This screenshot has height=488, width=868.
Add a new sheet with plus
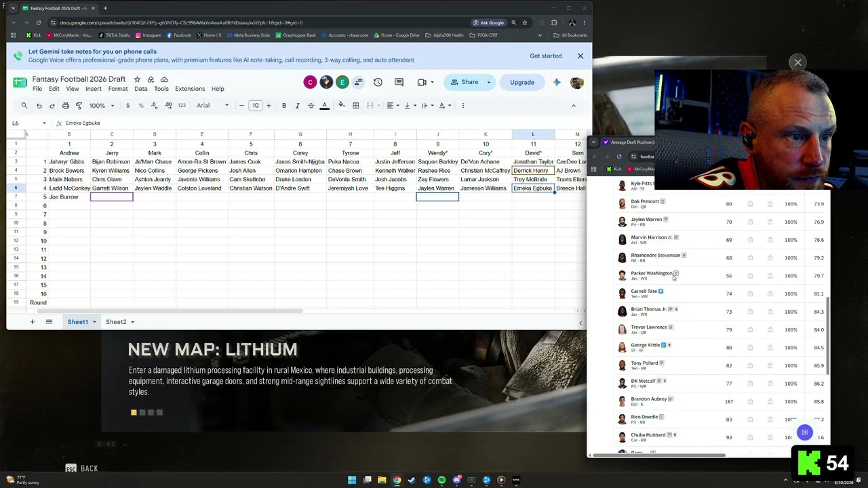[x=32, y=322]
